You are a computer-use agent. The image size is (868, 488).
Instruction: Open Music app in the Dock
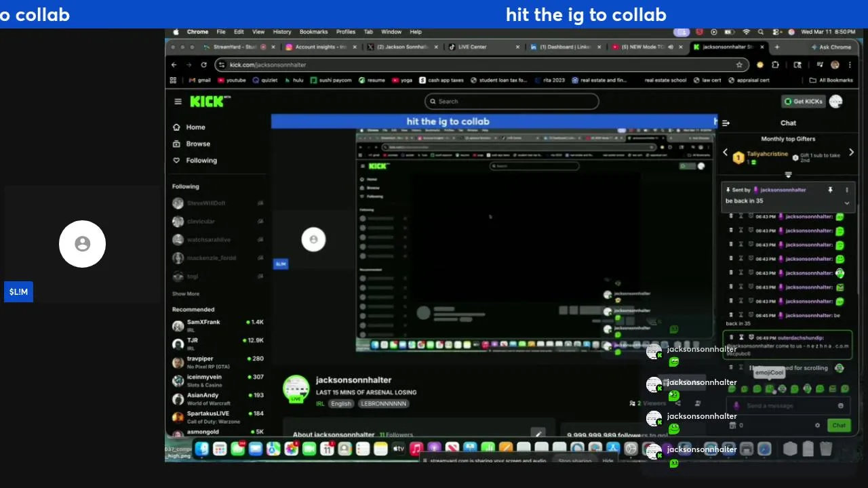coord(416,449)
